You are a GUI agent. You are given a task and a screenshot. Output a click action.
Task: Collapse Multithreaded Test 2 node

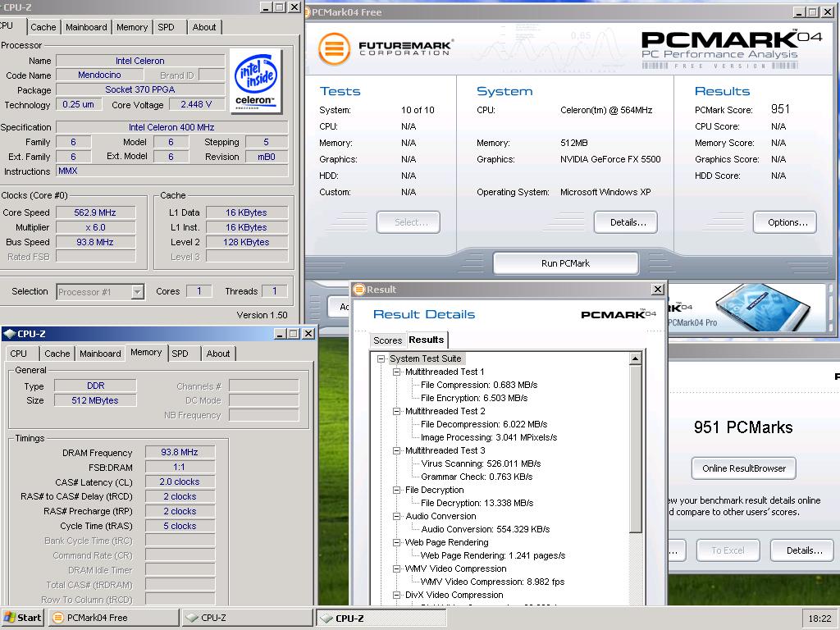pos(396,412)
